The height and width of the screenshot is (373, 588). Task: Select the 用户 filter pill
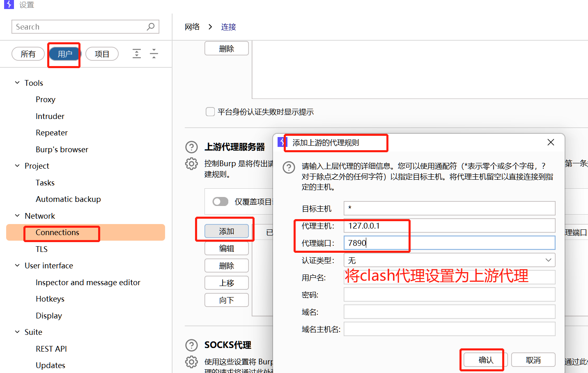(65, 54)
